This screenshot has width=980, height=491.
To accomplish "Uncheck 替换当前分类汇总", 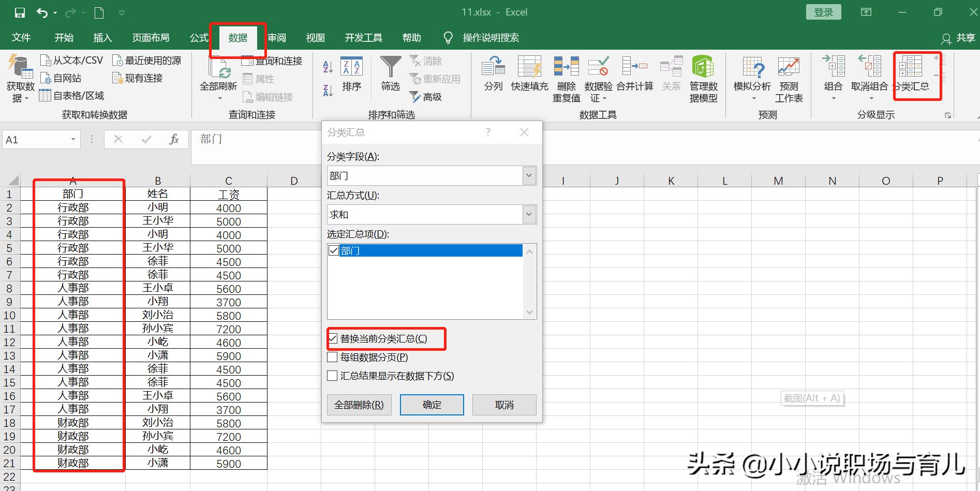I will tap(333, 339).
